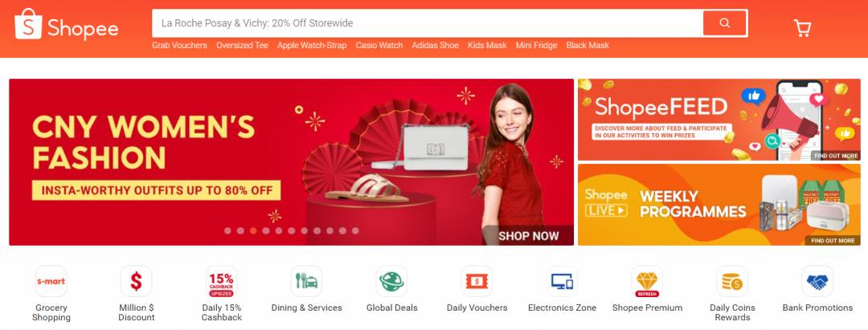This screenshot has height=330, width=868.
Task: Open the shopping cart icon
Action: [802, 27]
